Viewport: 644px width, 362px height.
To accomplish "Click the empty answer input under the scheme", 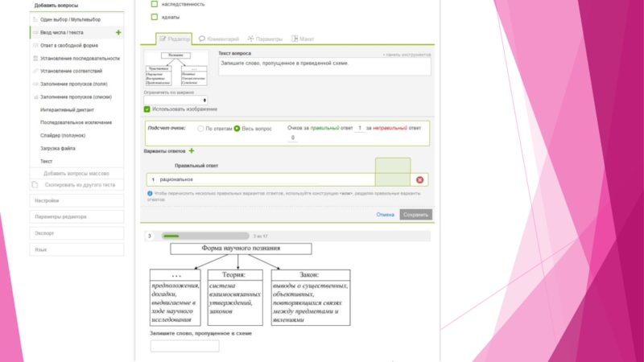I will [184, 346].
